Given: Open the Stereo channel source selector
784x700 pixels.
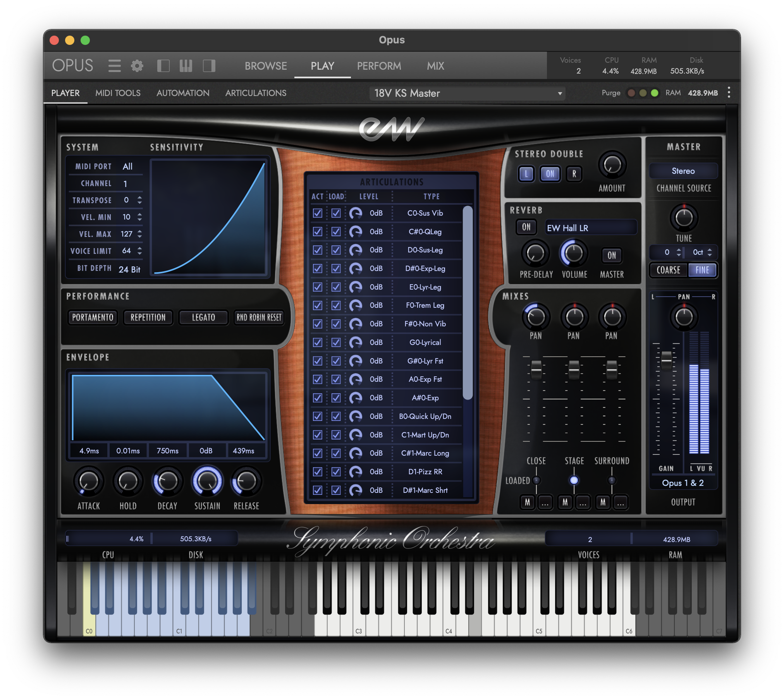Looking at the screenshot, I should 683,171.
